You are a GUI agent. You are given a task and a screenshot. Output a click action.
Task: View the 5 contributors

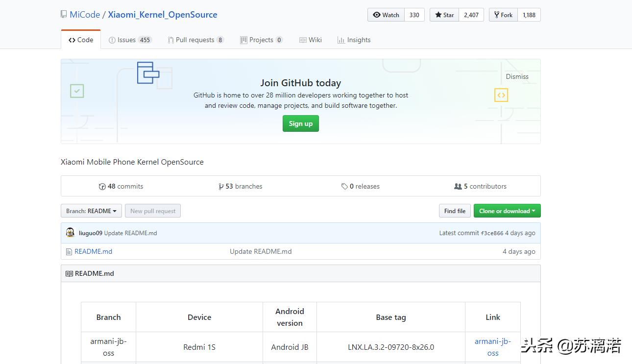click(481, 186)
